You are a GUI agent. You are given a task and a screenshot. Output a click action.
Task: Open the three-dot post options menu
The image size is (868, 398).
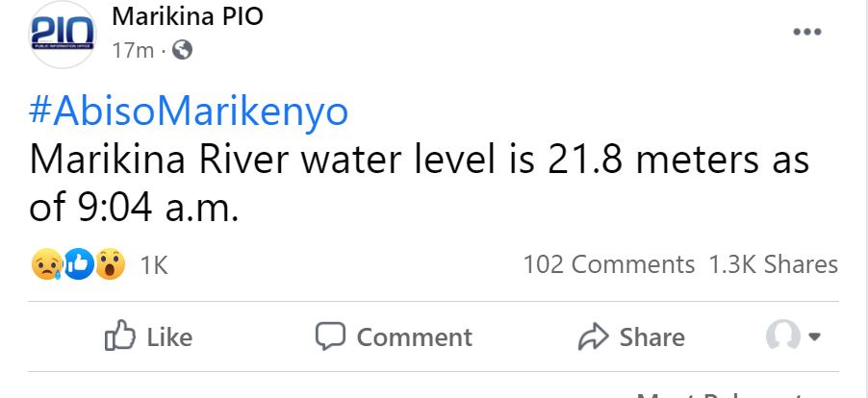pyautogui.click(x=806, y=32)
